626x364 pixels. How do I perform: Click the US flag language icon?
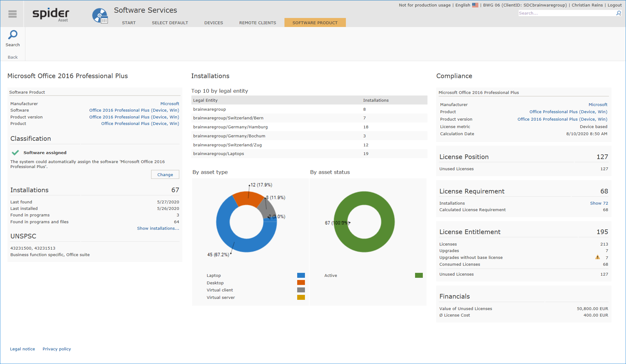[475, 5]
